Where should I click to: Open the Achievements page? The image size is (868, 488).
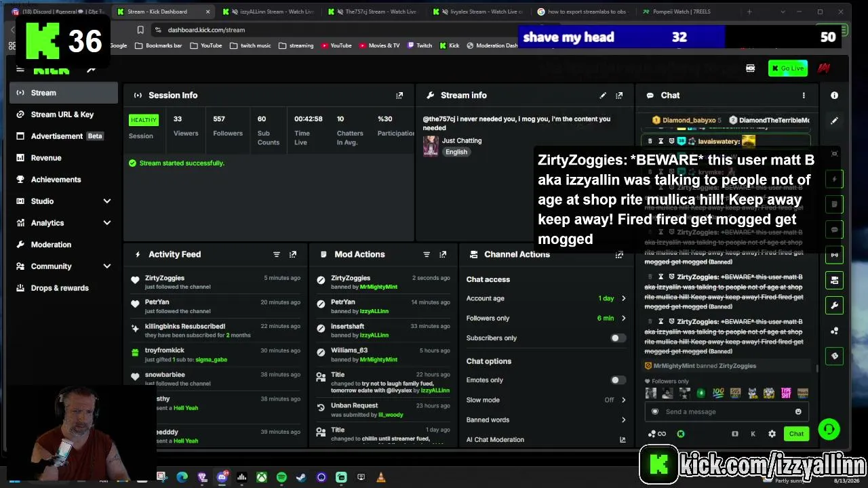(x=63, y=180)
